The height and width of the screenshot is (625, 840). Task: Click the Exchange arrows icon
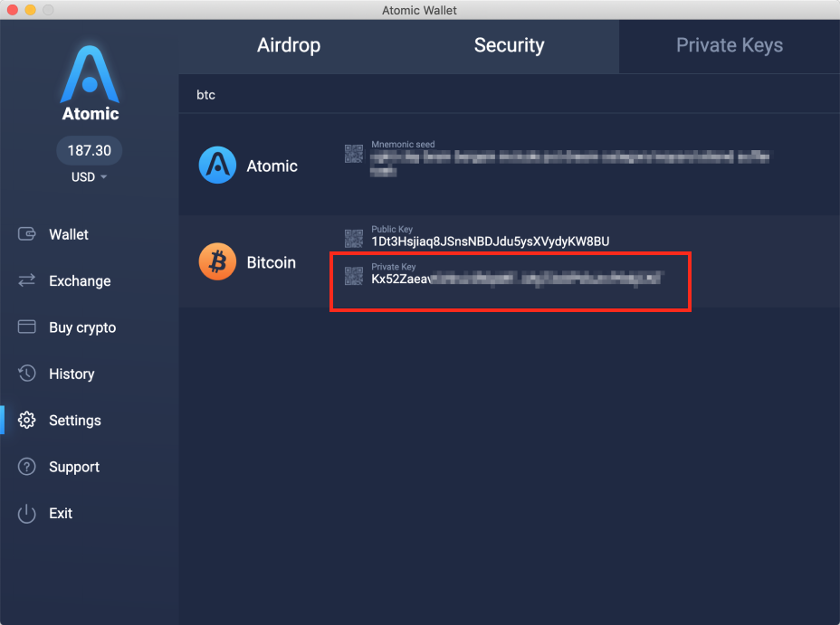coord(27,280)
